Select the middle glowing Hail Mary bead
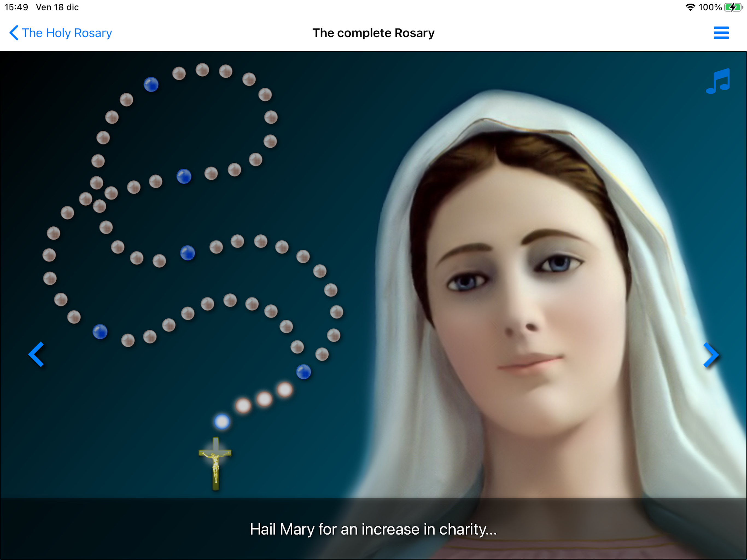The width and height of the screenshot is (747, 560). [x=264, y=399]
